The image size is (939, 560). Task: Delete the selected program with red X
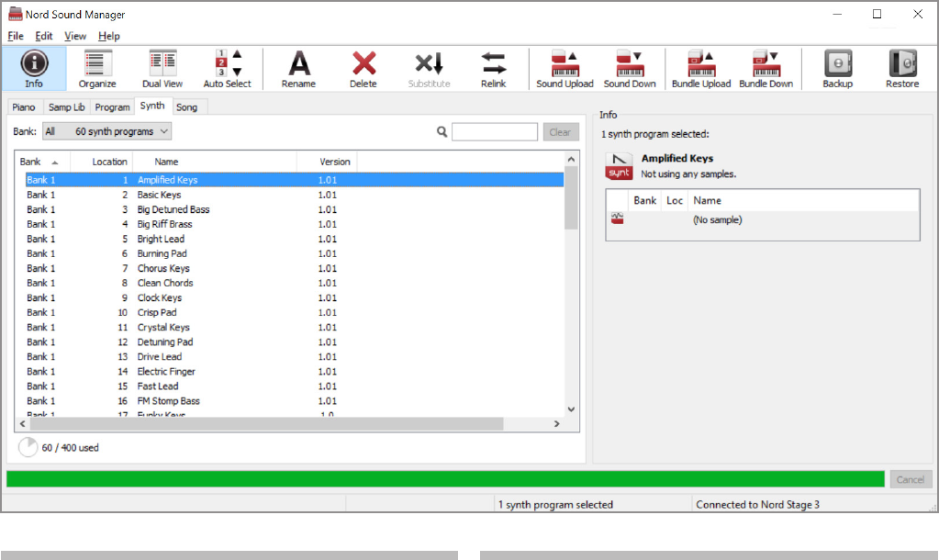click(x=363, y=69)
